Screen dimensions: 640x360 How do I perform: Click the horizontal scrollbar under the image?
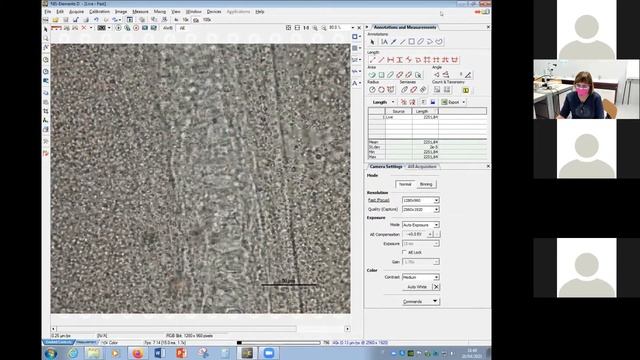(200, 329)
